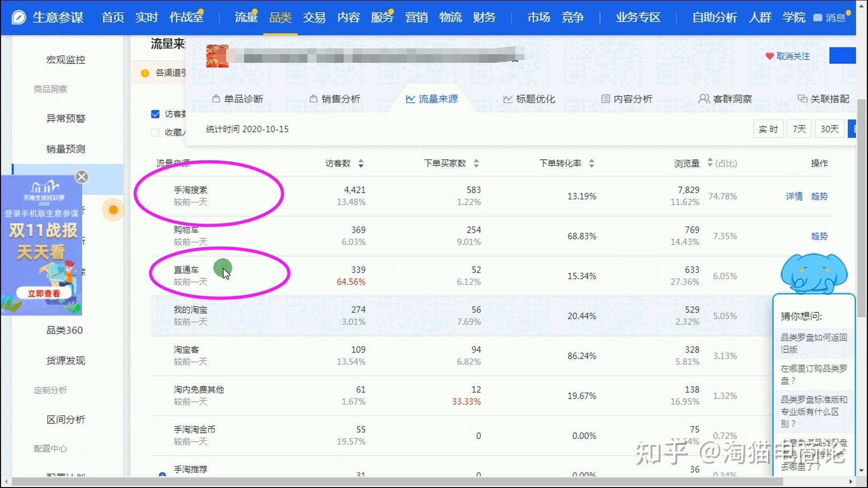Open the 交易 menu

[314, 18]
